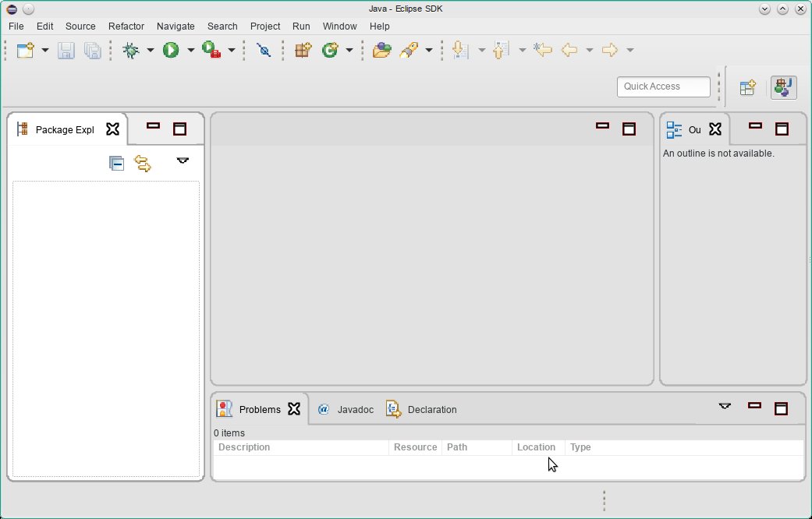The image size is (812, 519).
Task: Toggle Skip All Breakpoints icon
Action: click(264, 50)
